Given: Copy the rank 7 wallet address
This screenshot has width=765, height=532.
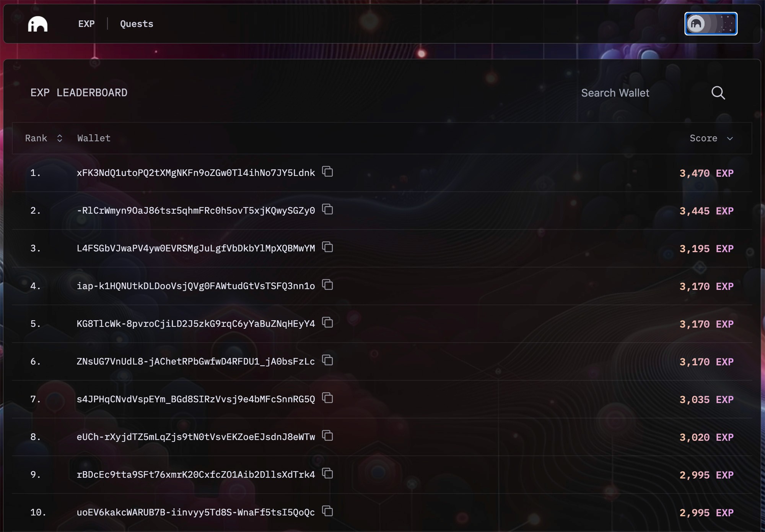Looking at the screenshot, I should [x=327, y=398].
